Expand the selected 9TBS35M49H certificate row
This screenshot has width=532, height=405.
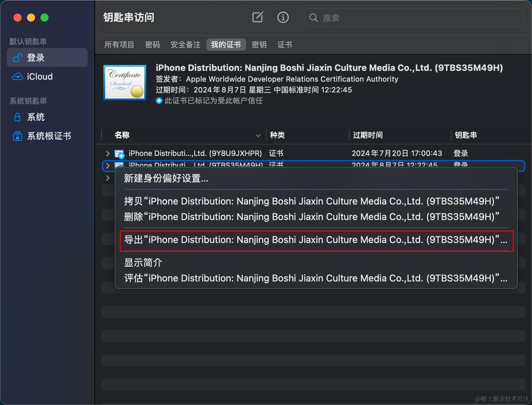[x=108, y=166]
